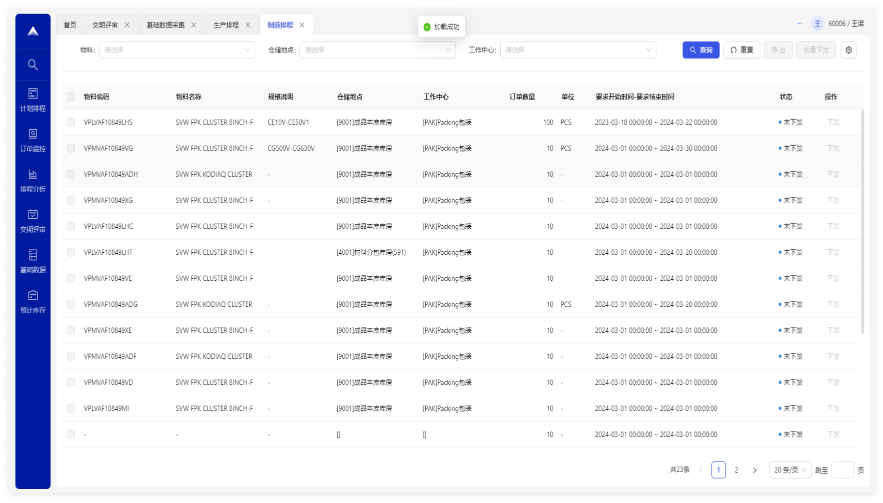Select the active blue tab label

(x=280, y=25)
